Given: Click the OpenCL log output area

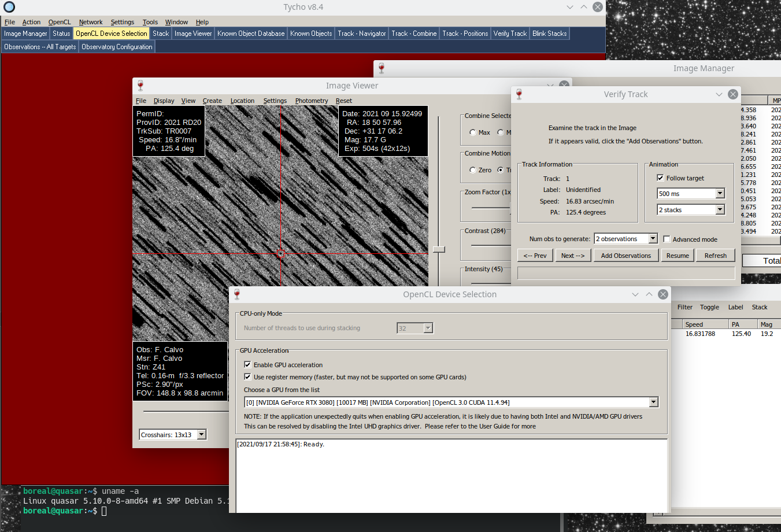Looking at the screenshot, I should click(451, 476).
